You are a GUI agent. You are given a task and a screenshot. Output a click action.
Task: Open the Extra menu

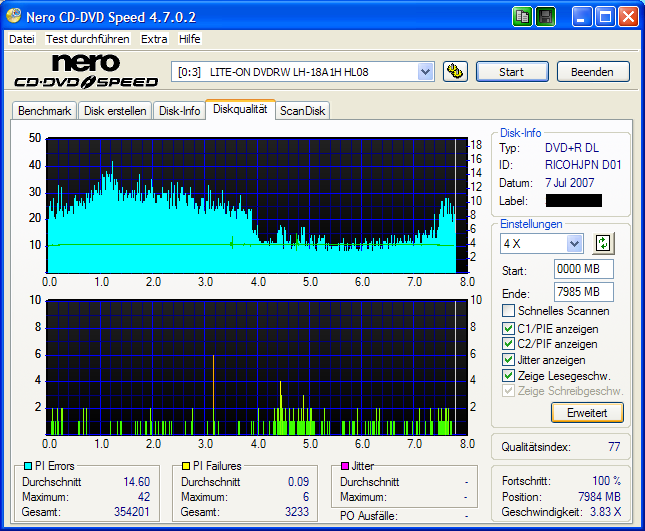[x=154, y=39]
